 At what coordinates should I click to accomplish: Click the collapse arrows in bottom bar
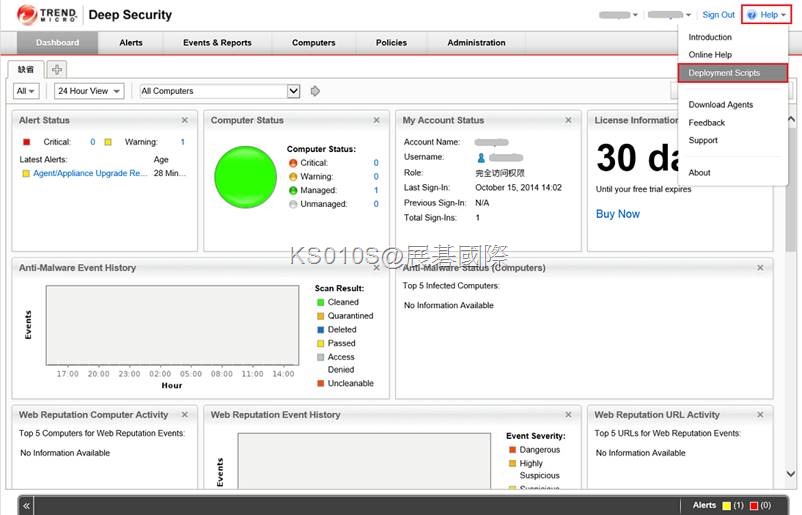tap(27, 506)
